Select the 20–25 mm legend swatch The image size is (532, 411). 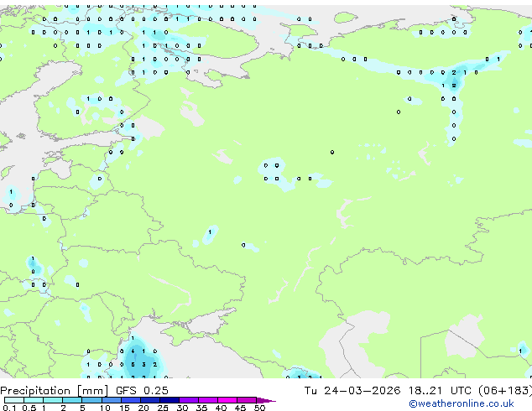click(x=149, y=400)
